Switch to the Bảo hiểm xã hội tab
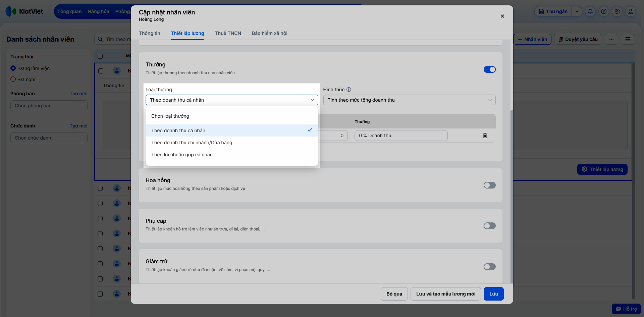Screen dimensions: 644x317 pos(270,33)
